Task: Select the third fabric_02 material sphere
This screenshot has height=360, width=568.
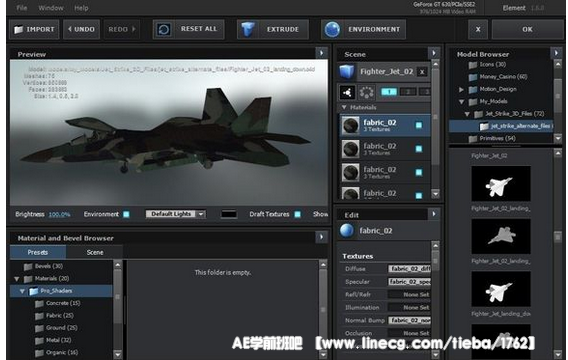Action: click(x=351, y=173)
